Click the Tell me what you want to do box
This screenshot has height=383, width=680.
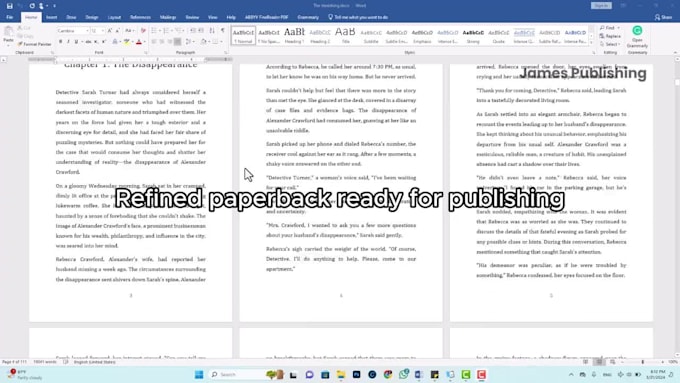click(358, 17)
